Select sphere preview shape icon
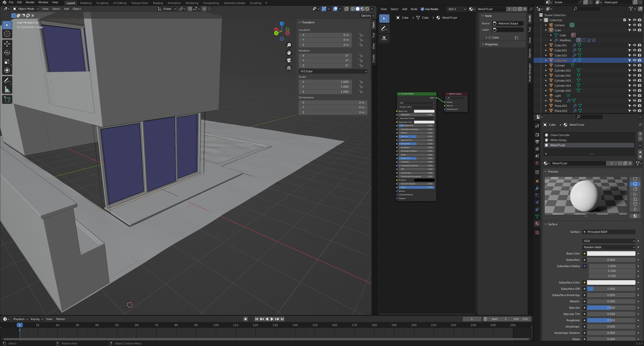644x346 pixels. coord(635,184)
